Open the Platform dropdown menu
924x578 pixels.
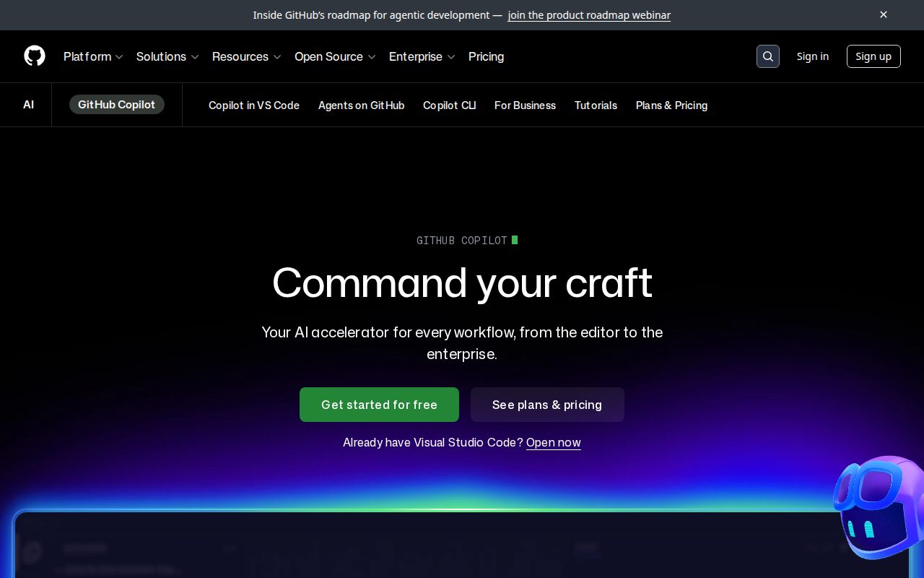tap(92, 56)
